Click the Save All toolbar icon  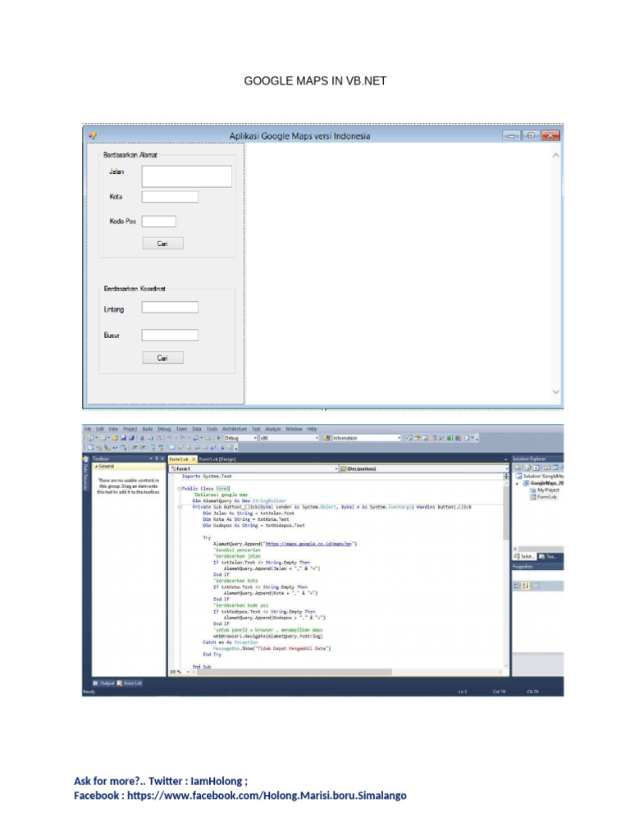131,438
